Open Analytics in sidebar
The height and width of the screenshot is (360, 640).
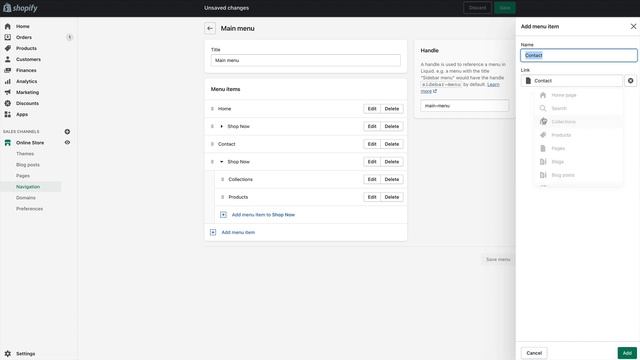(27, 81)
